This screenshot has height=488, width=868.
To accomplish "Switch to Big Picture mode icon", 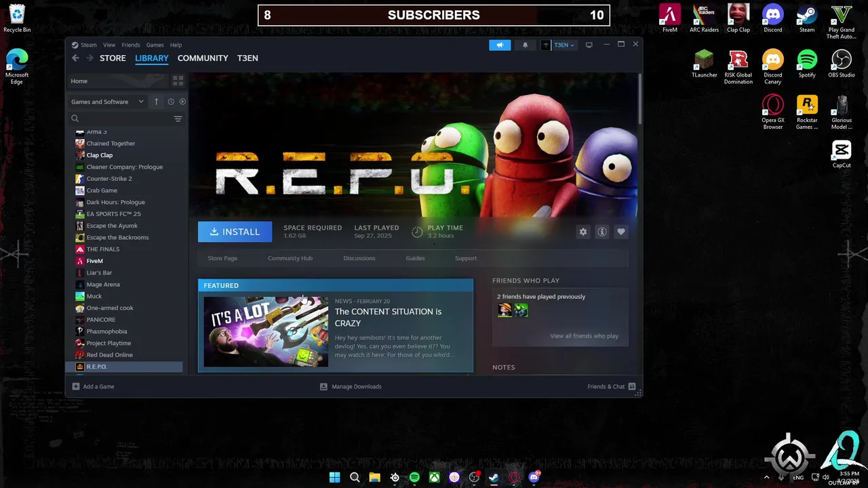I will click(589, 45).
